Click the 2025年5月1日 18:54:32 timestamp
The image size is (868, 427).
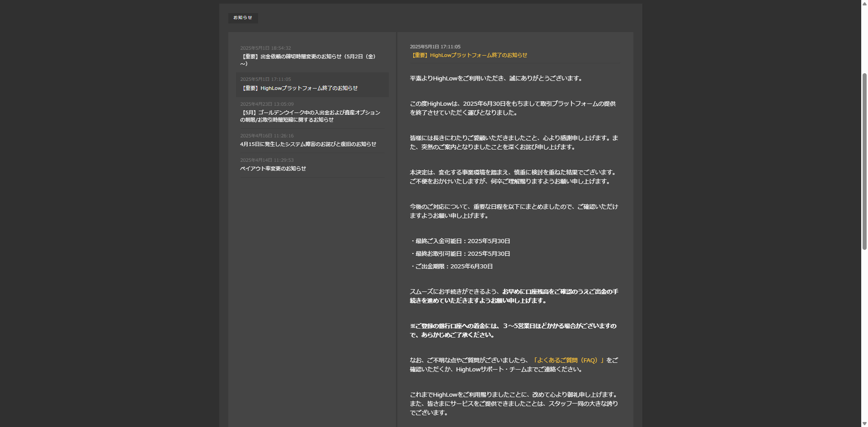tap(265, 48)
